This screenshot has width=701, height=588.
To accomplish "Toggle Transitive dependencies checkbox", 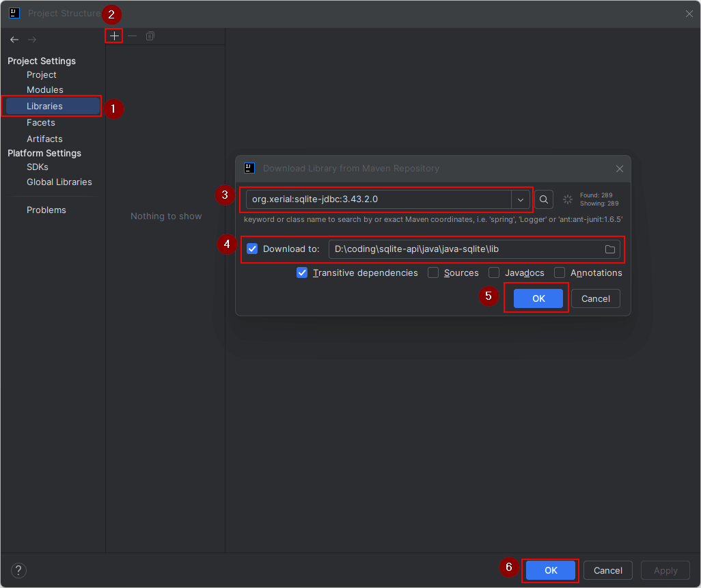I will coord(302,272).
